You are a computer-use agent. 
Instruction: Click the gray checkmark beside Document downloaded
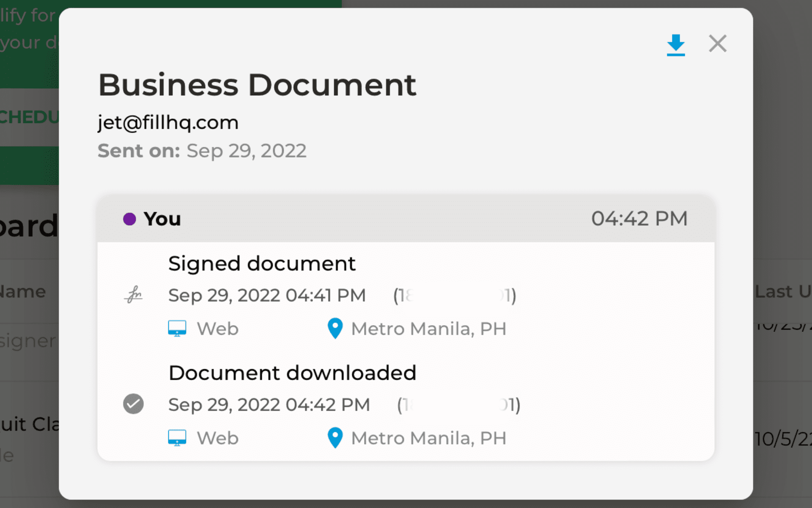point(133,404)
